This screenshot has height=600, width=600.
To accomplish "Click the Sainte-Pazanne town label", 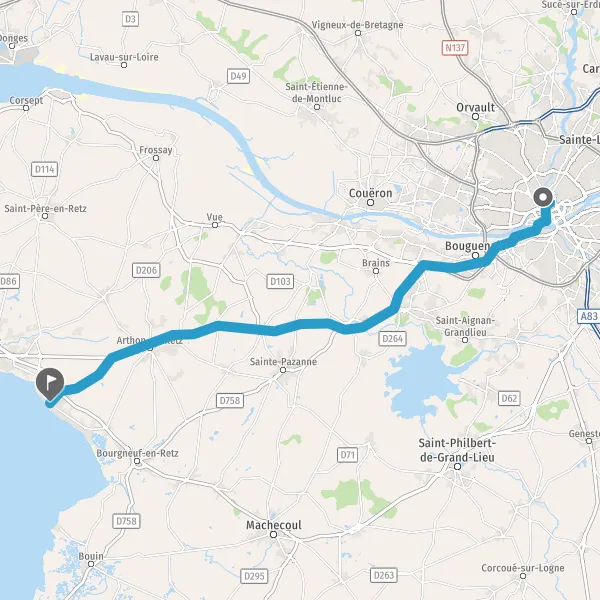I will tap(283, 362).
